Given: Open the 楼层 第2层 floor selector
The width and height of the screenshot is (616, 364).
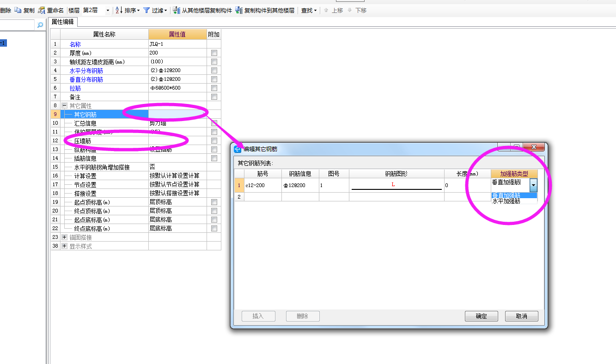Looking at the screenshot, I should [x=96, y=10].
